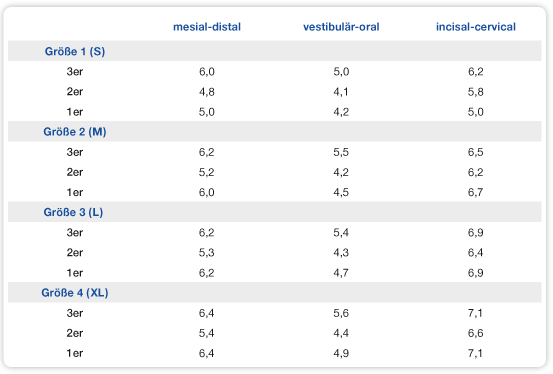Screen dimensions: 553x374
Task: Click the 3er label under Größe 1 (S)
Action: coord(75,72)
